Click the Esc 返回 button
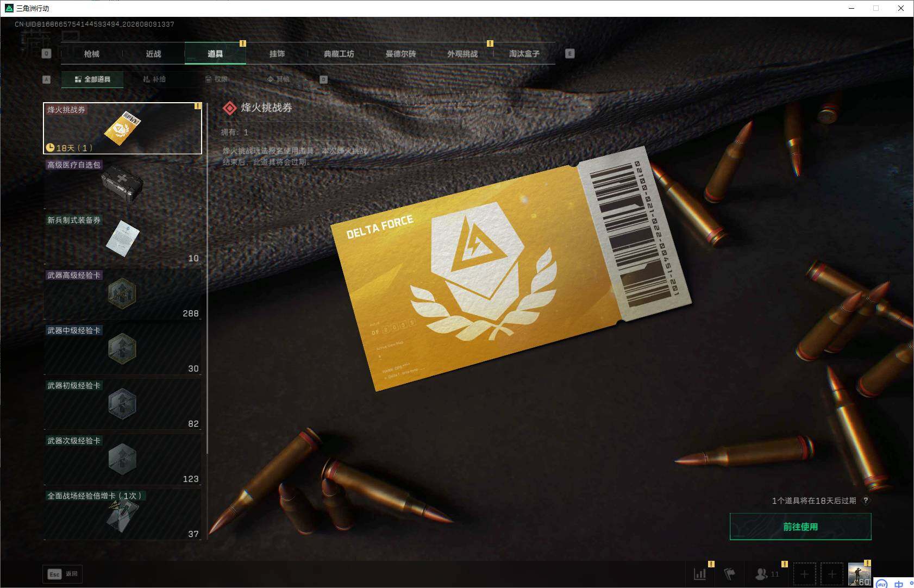Viewport: 914px width, 588px height. (63, 574)
